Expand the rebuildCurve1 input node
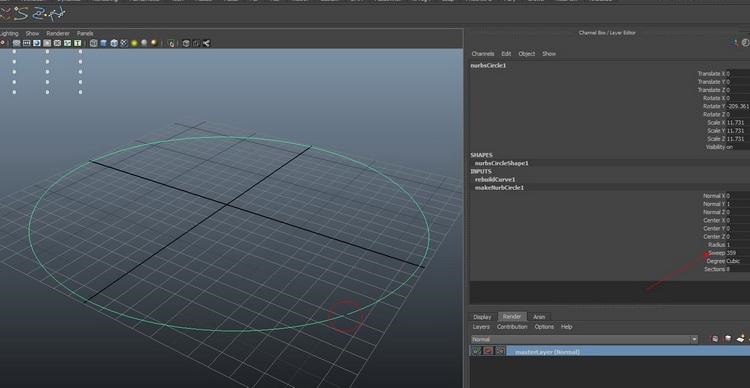Screen dimensions: 750x388 495,179
